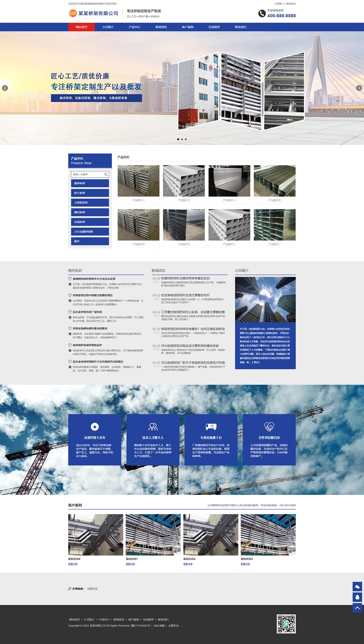This screenshot has height=644, width=364.
Task: Select the third carousel indicator dot
Action: click(186, 139)
